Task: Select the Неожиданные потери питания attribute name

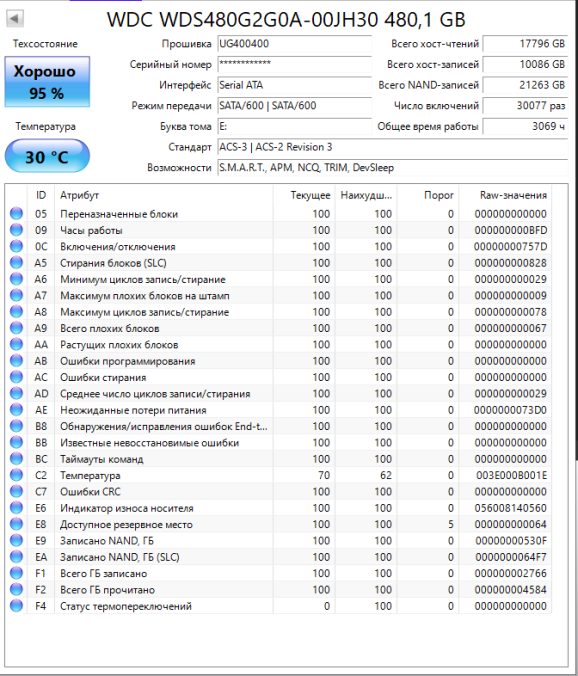Action: pos(133,410)
